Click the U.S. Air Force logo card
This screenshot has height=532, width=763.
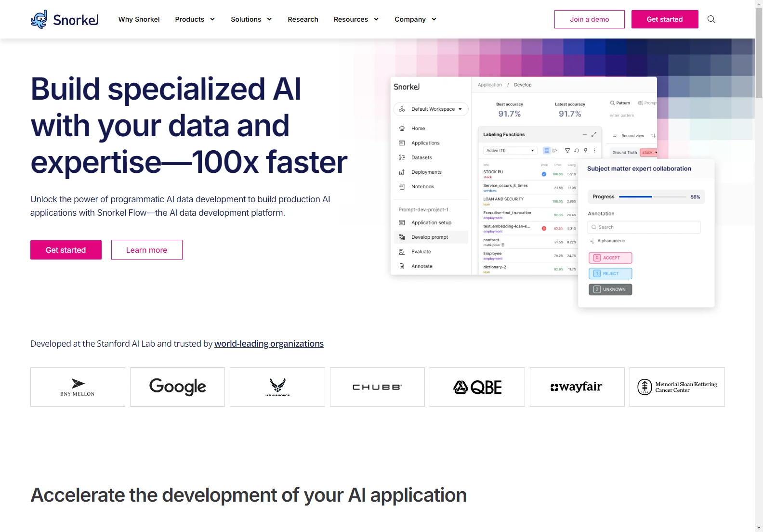pos(277,387)
